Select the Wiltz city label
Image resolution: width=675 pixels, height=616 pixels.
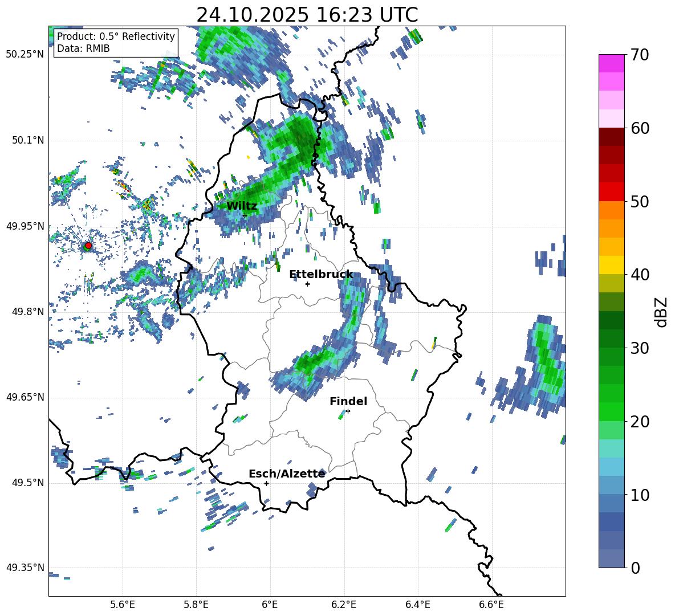242,206
